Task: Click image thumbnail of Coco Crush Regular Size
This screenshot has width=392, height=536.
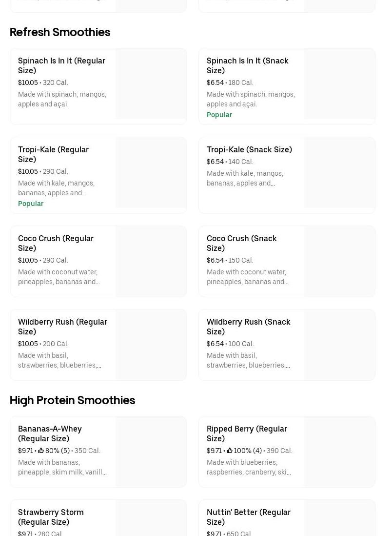Action: pyautogui.click(x=151, y=261)
